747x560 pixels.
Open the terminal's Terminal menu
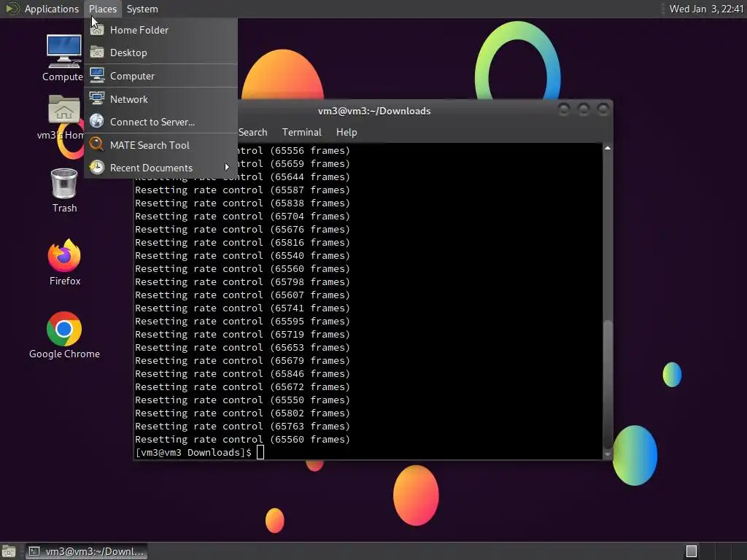(x=301, y=133)
